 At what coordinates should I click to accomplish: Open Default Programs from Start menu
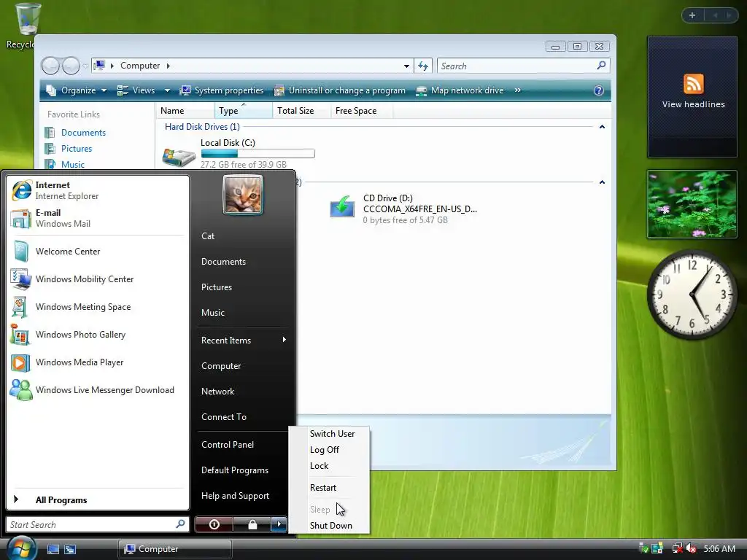tap(244, 470)
